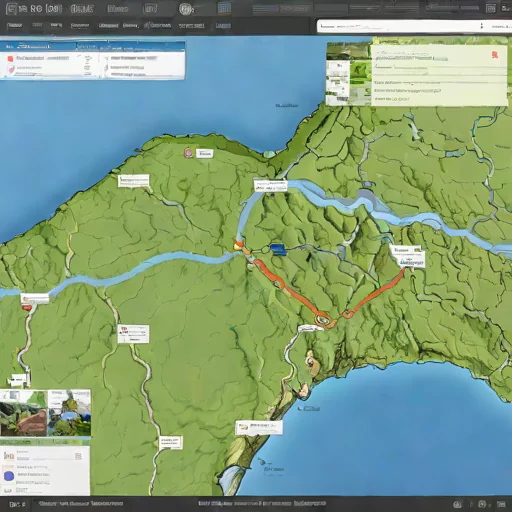The width and height of the screenshot is (512, 512).
Task: Click the orange route waypoint ring marker
Action: [322, 319]
